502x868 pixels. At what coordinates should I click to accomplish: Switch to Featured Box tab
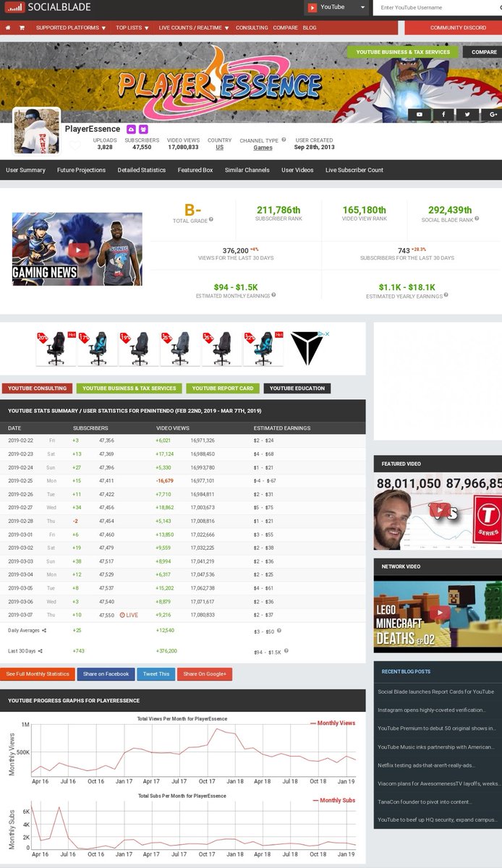(195, 170)
